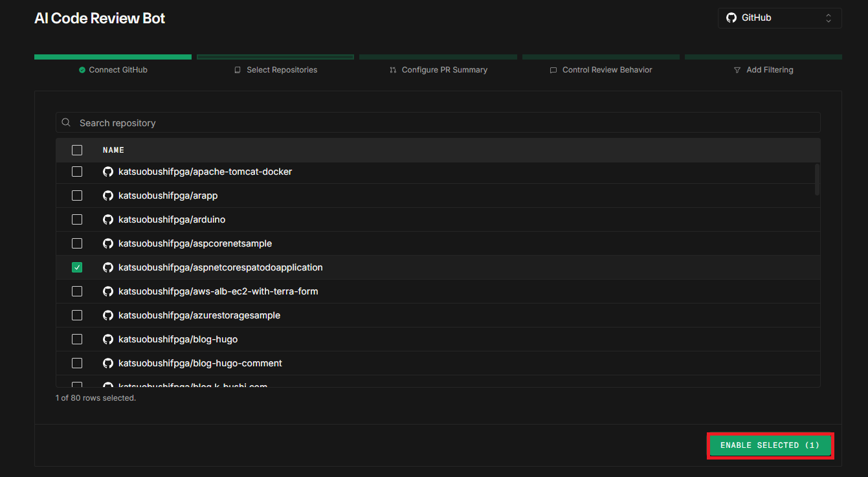Click katsuobushifpga/arduino repository name

[x=172, y=219]
